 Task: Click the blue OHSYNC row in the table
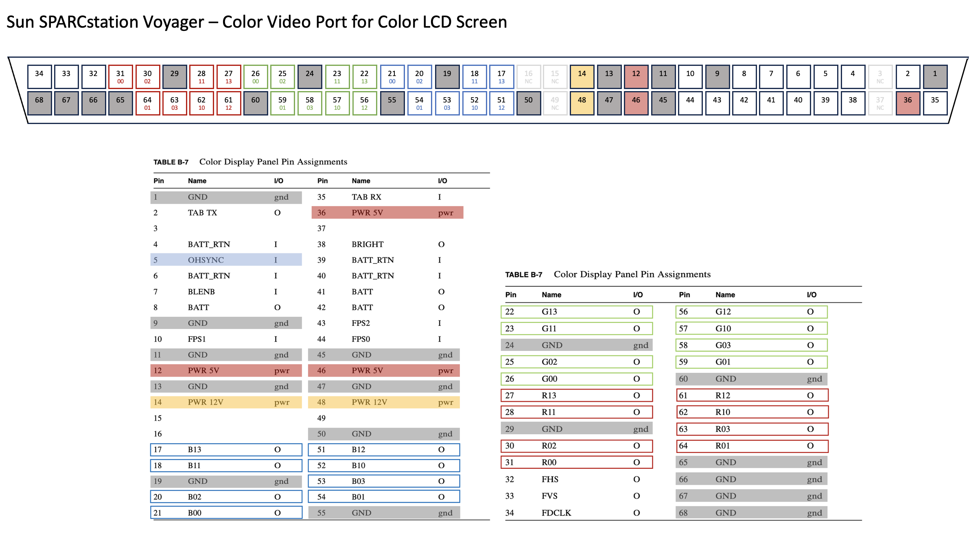pos(226,260)
